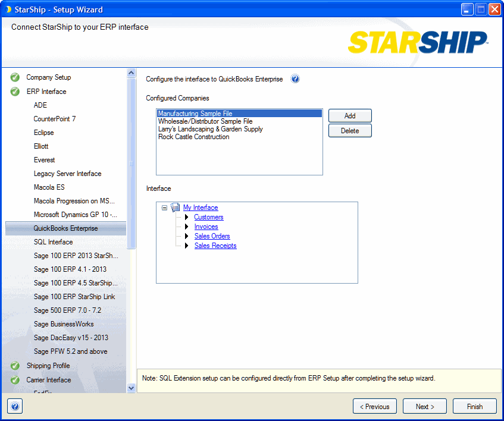Go to ERP Interface step

pyautogui.click(x=46, y=92)
